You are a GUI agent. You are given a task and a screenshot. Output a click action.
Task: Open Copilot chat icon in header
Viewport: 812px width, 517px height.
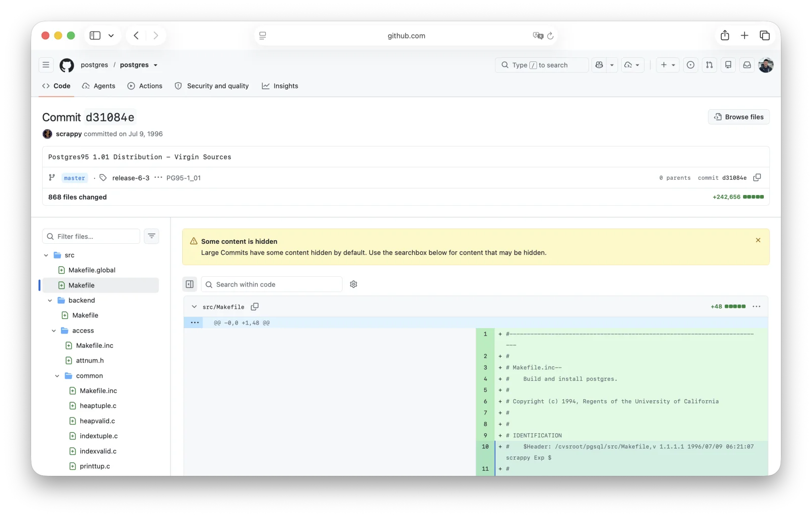(x=599, y=65)
